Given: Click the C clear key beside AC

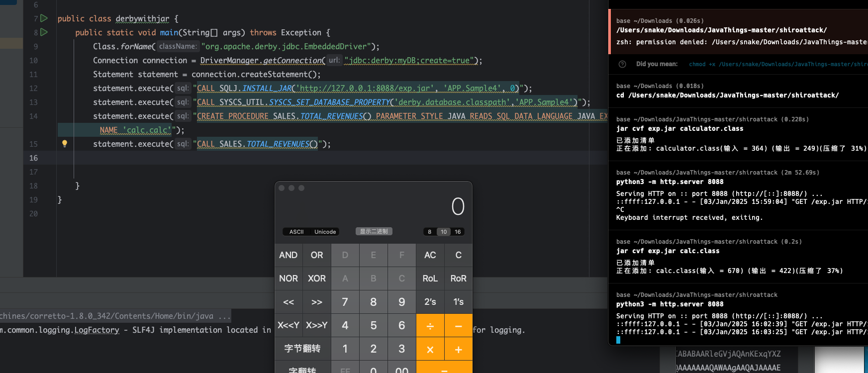Looking at the screenshot, I should (x=459, y=255).
